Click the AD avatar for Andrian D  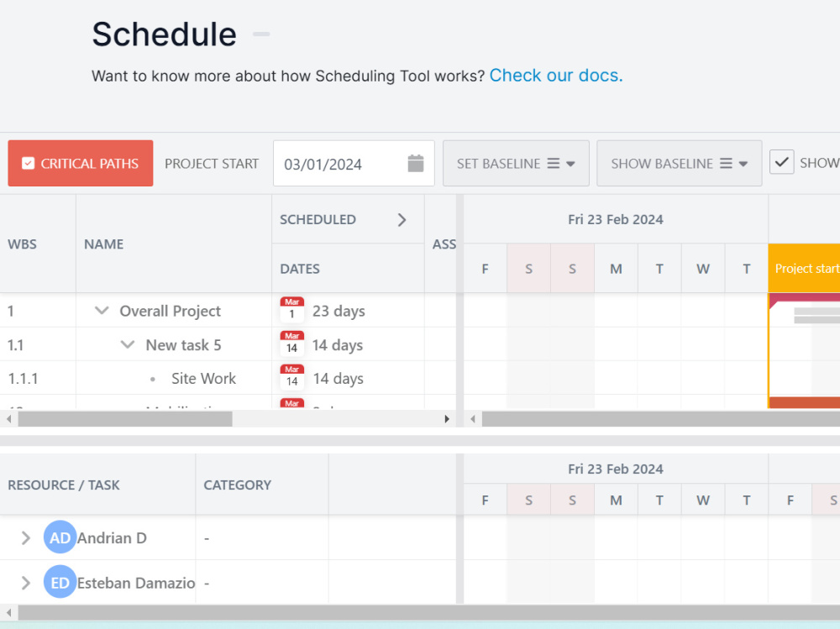click(x=60, y=537)
